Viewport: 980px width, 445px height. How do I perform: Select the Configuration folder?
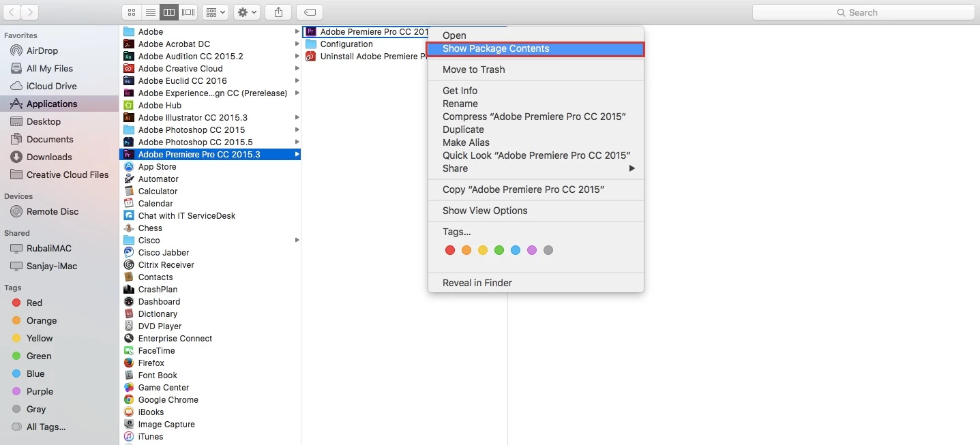(x=346, y=44)
